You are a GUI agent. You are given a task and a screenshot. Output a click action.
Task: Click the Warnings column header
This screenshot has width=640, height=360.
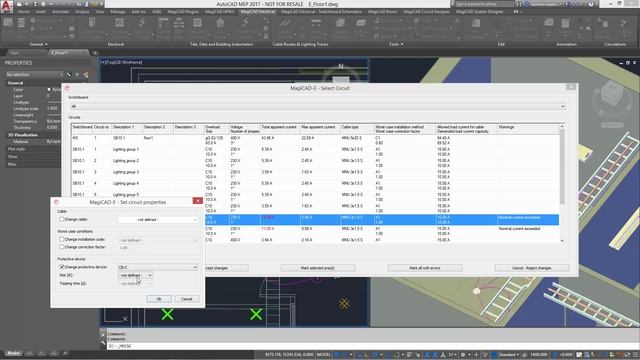click(528, 129)
